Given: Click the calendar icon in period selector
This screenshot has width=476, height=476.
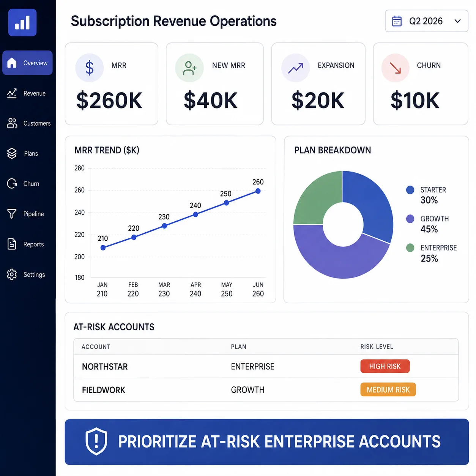Looking at the screenshot, I should (397, 21).
